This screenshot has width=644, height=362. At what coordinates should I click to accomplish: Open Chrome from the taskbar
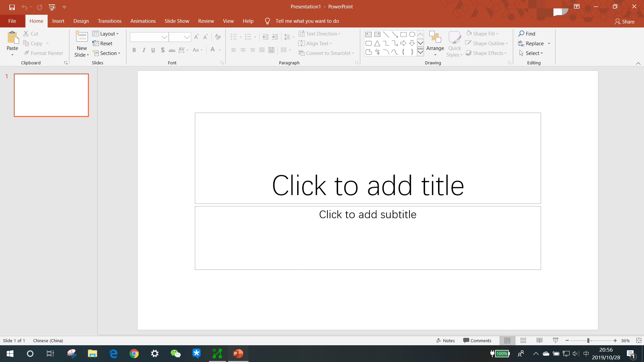[134, 354]
